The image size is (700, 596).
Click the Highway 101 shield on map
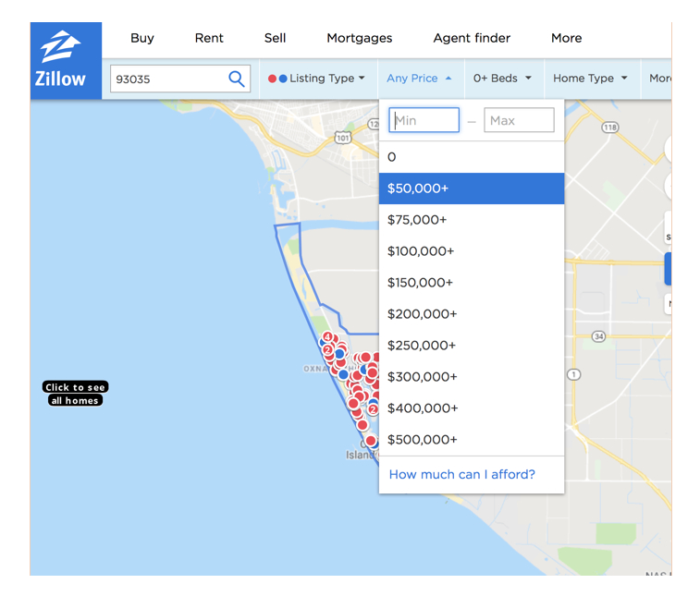(343, 138)
